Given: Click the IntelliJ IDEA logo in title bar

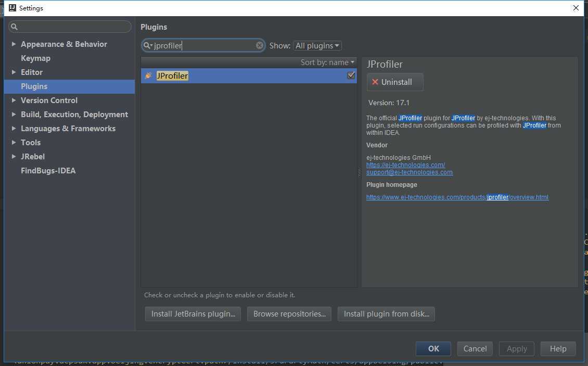Looking at the screenshot, I should (12, 8).
